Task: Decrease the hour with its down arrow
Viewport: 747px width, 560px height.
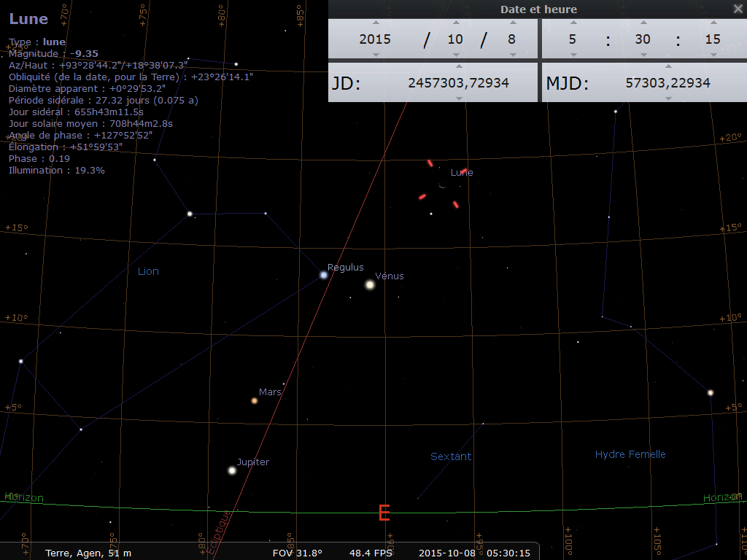Action: point(572,55)
